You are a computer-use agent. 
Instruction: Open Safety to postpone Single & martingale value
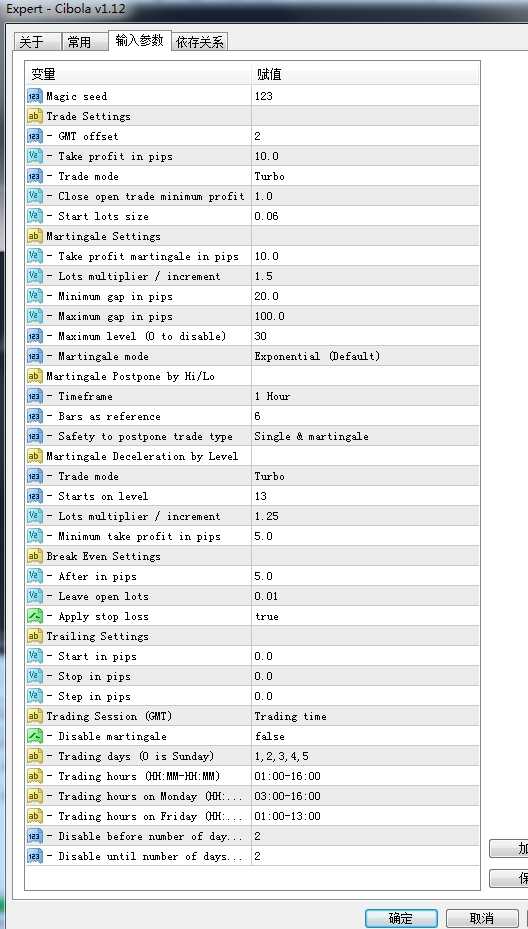coord(365,437)
